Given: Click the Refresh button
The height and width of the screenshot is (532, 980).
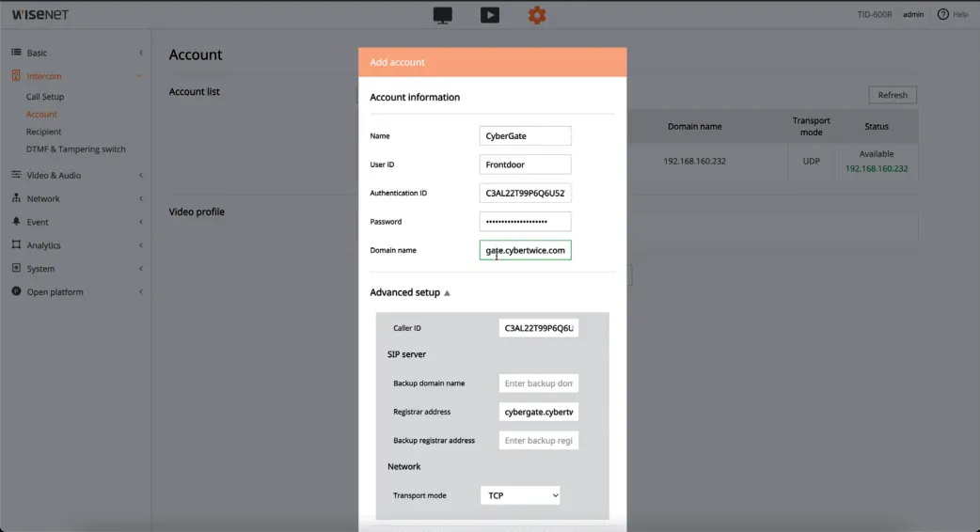Looking at the screenshot, I should pyautogui.click(x=893, y=95).
